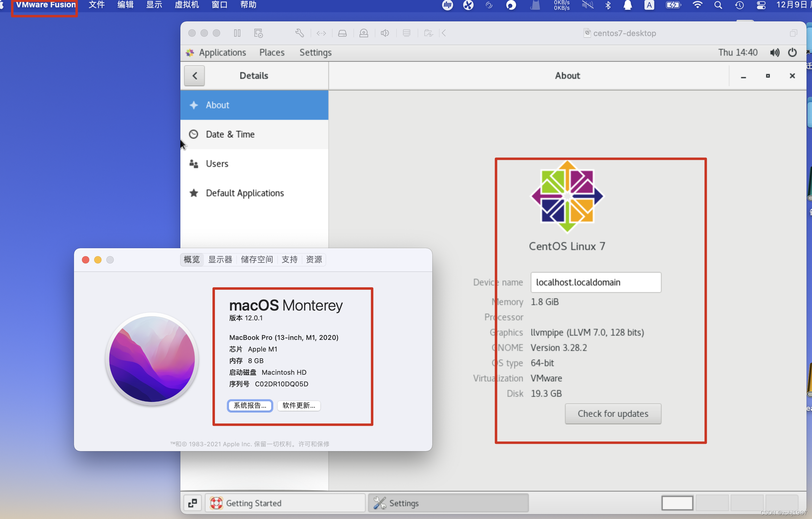Click the pinwheel fan icon in menu bar
Viewport: 812px width, 519px height.
click(x=468, y=5)
